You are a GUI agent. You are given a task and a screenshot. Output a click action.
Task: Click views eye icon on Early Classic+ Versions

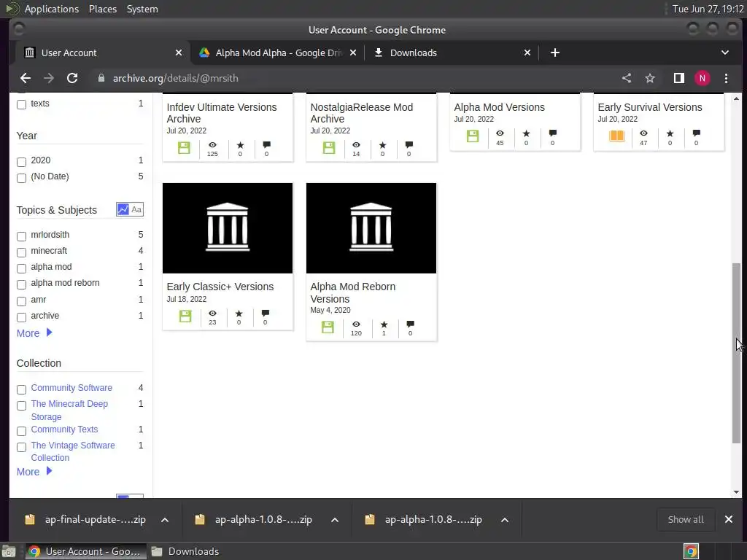tap(212, 314)
